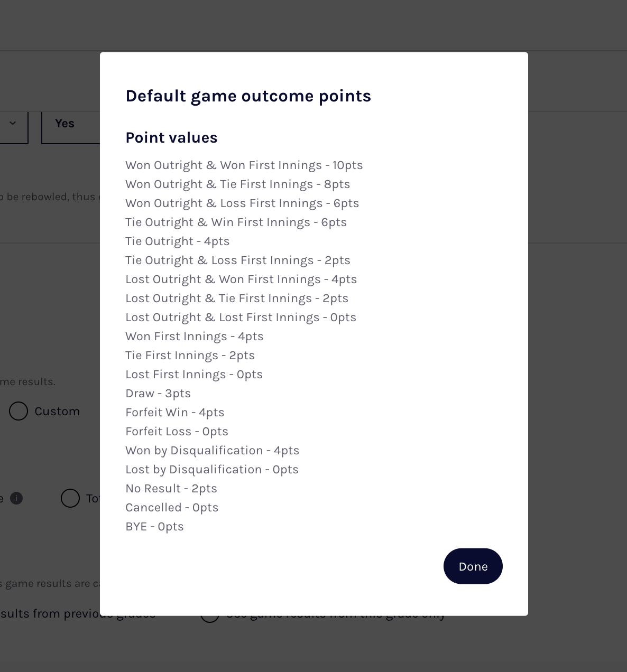Click the Point values subheading
627x672 pixels.
click(x=171, y=137)
